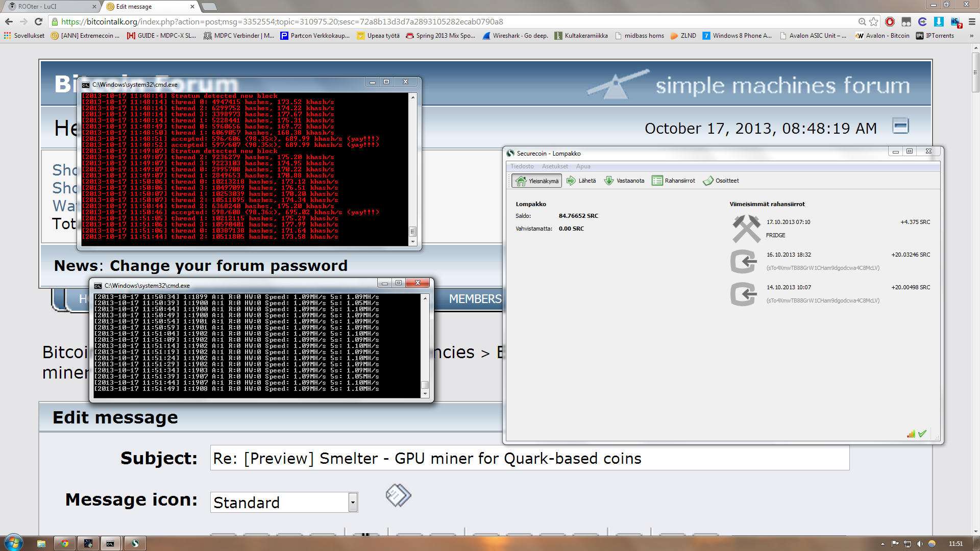
Task: Open the [ANN] Extremecoin bookmark
Action: pyautogui.click(x=85, y=36)
